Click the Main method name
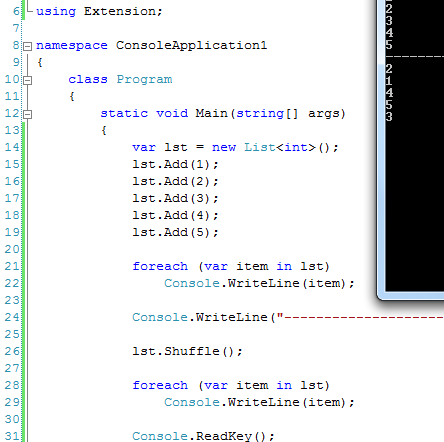 click(211, 113)
